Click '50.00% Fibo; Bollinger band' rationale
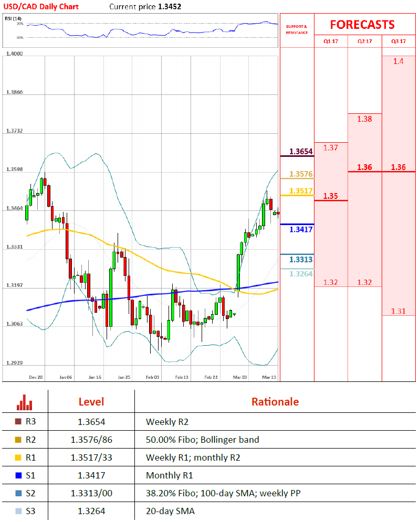420x522 pixels. pos(203,440)
